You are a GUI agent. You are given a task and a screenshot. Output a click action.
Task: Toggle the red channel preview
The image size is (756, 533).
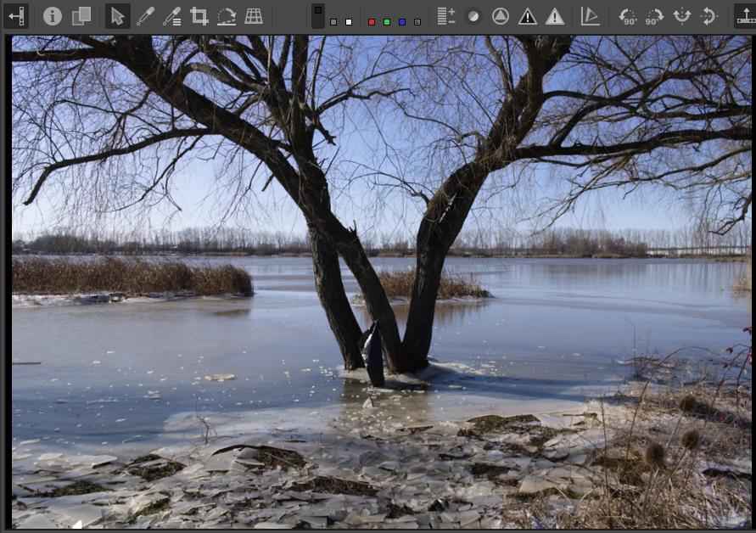pyautogui.click(x=372, y=22)
